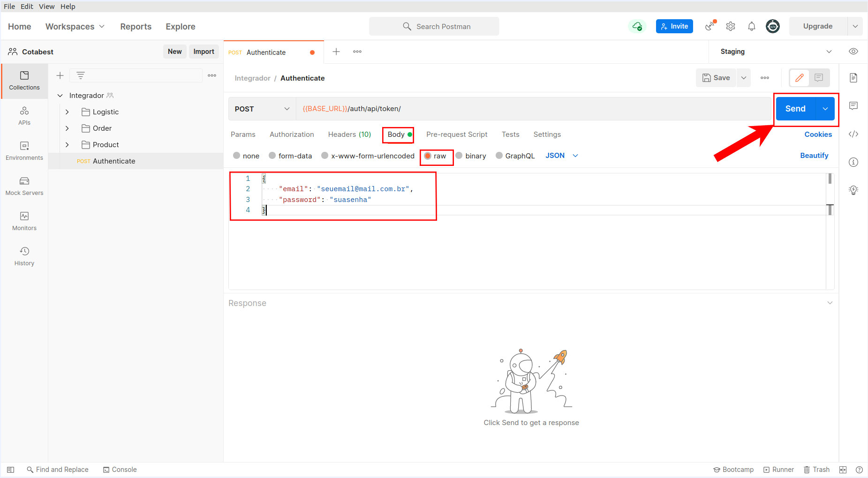Open tab options ellipsis menu
Image resolution: width=868 pixels, height=478 pixels.
click(x=357, y=52)
